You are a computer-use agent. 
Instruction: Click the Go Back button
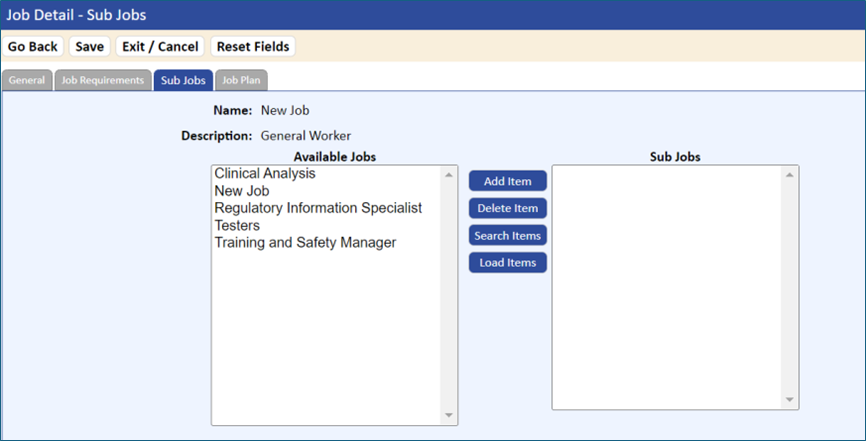33,46
